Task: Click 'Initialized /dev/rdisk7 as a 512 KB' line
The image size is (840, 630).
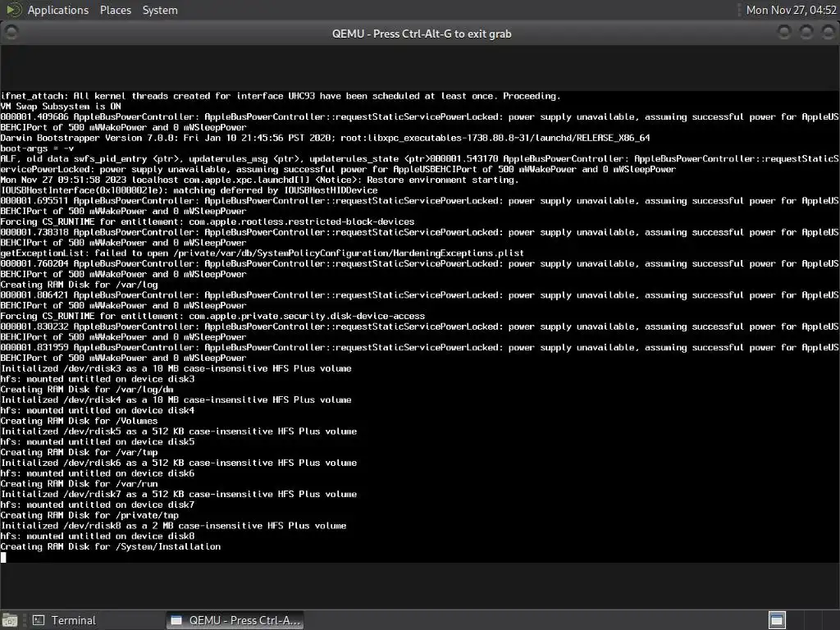Action: [x=178, y=495]
